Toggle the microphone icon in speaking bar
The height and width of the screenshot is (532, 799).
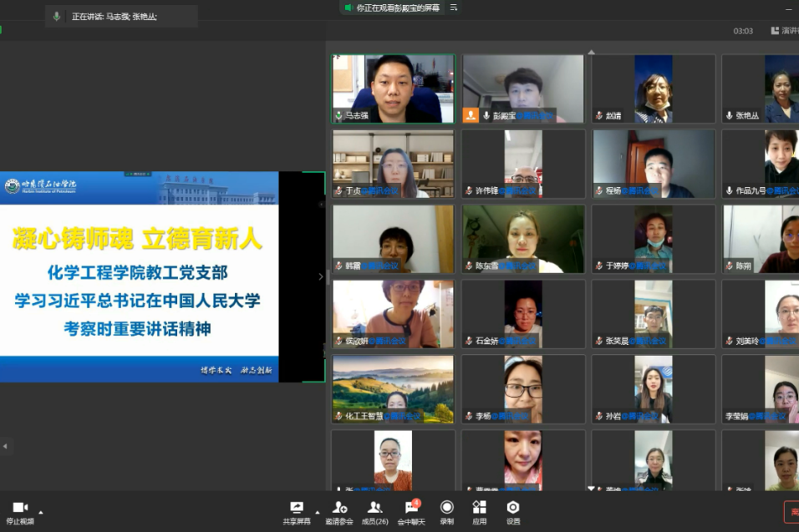tap(57, 16)
